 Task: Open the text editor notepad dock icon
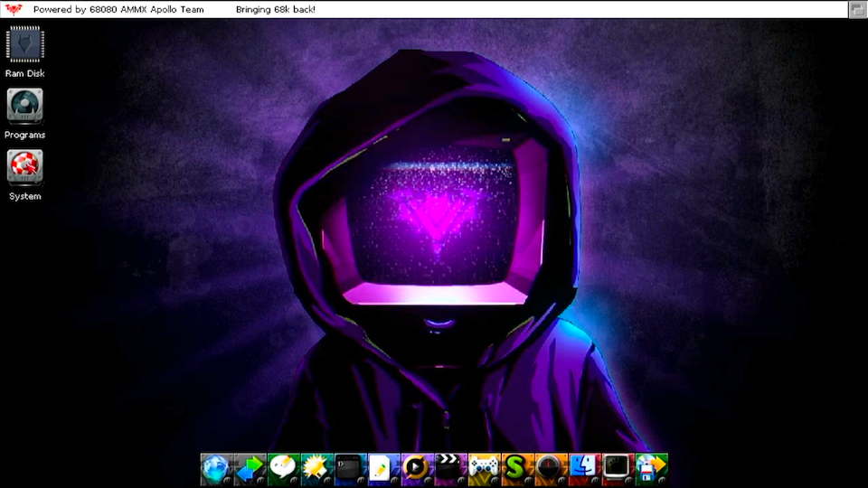[x=383, y=469]
